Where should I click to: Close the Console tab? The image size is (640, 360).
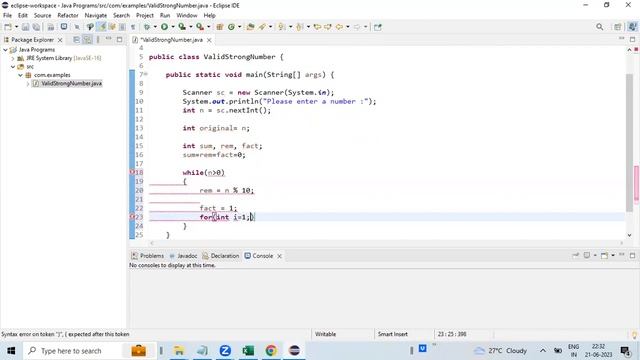[x=279, y=256]
